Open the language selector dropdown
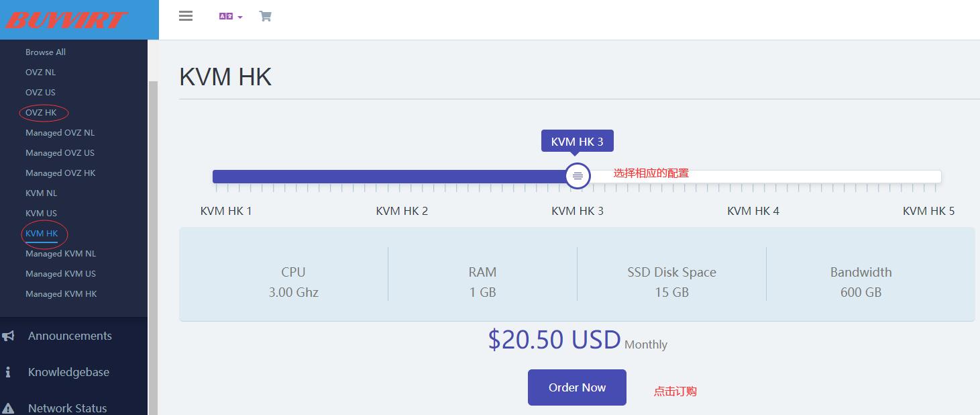Viewport: 980px width, 415px height. click(x=230, y=16)
